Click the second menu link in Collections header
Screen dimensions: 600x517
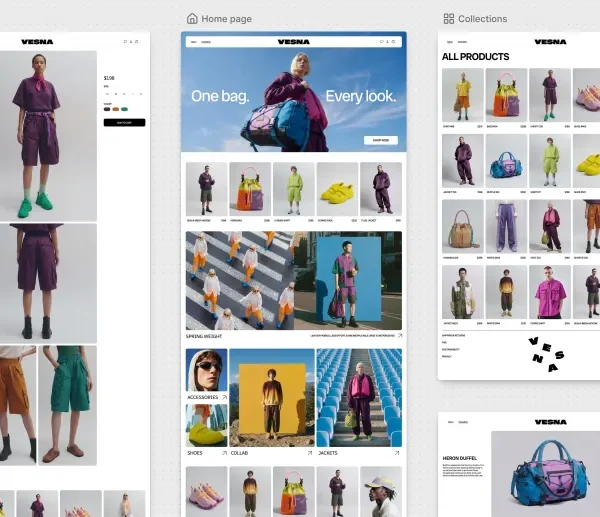pos(462,42)
